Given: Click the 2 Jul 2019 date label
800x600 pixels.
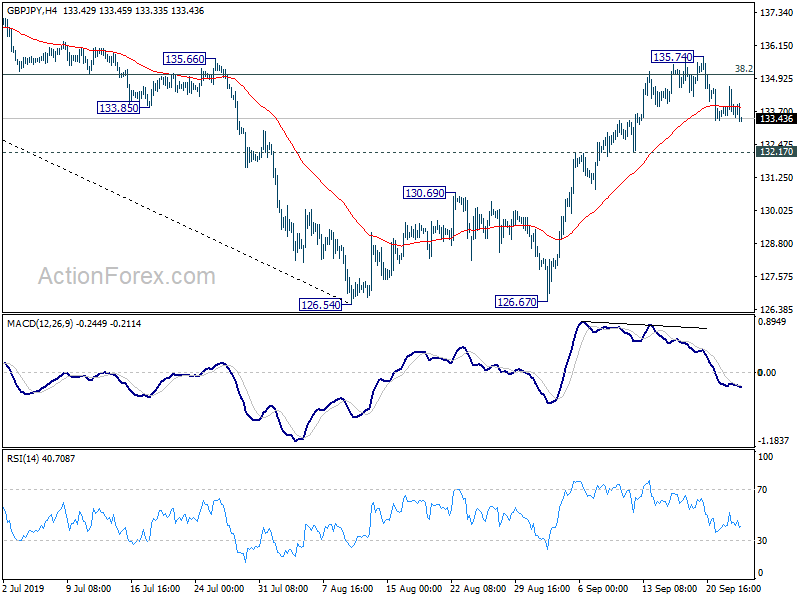Looking at the screenshot, I should pos(23,588).
